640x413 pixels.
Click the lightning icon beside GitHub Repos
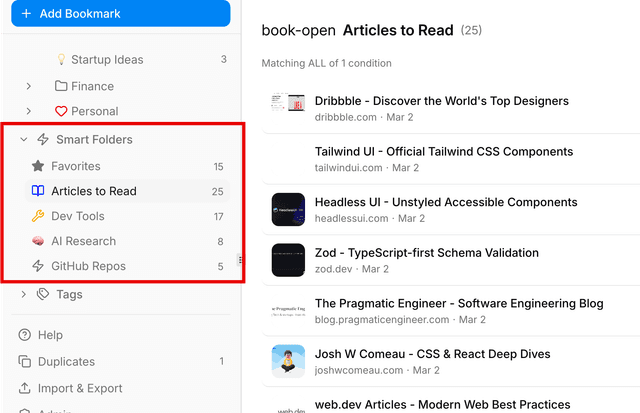[38, 266]
